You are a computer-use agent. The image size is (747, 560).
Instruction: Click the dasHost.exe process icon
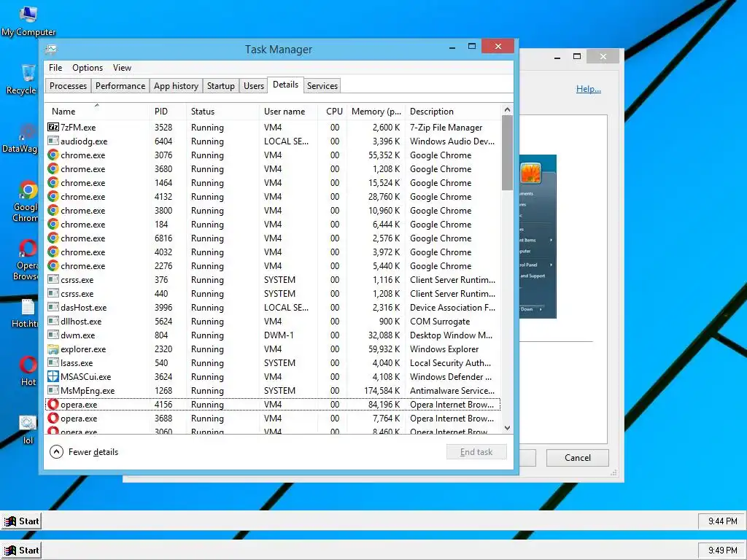tap(53, 308)
